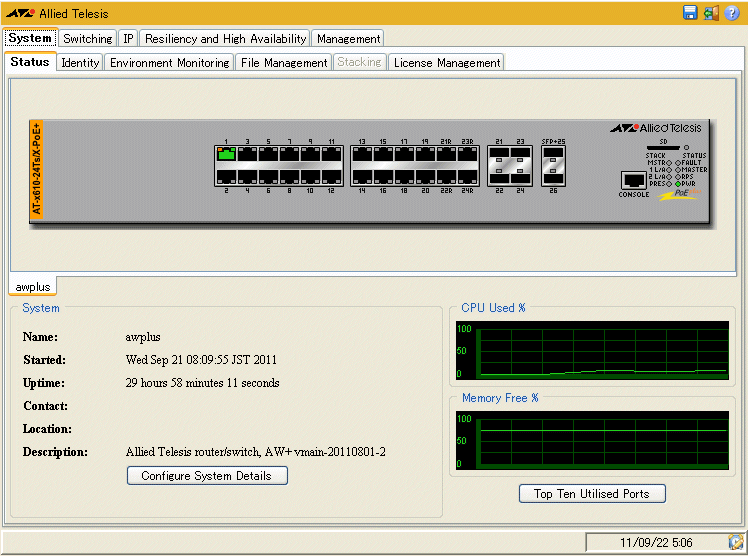Select SFP port 22 on the switch

coord(499,177)
